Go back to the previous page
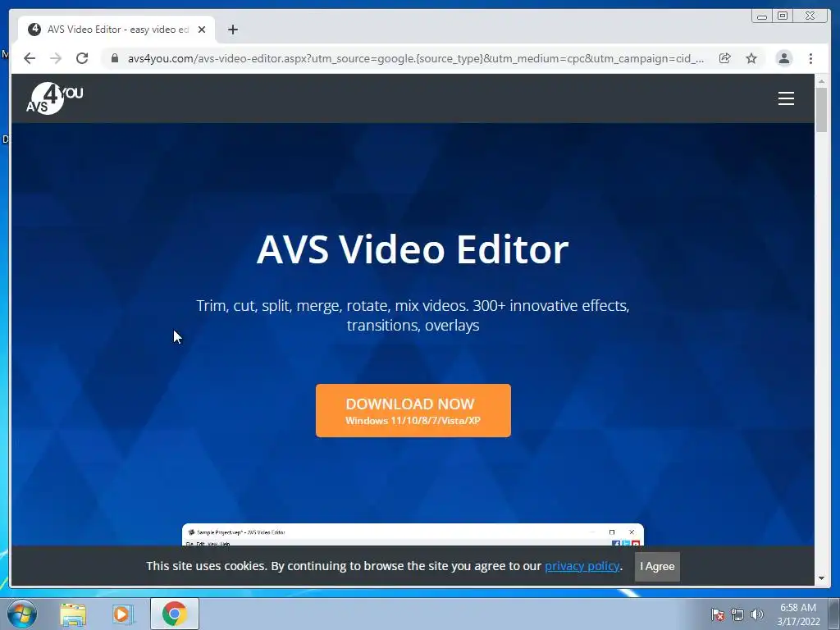Viewport: 840px width, 630px height. [30, 58]
